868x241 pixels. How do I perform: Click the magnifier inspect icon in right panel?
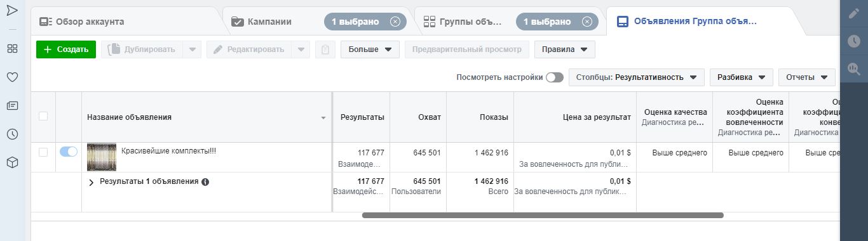pyautogui.click(x=854, y=68)
